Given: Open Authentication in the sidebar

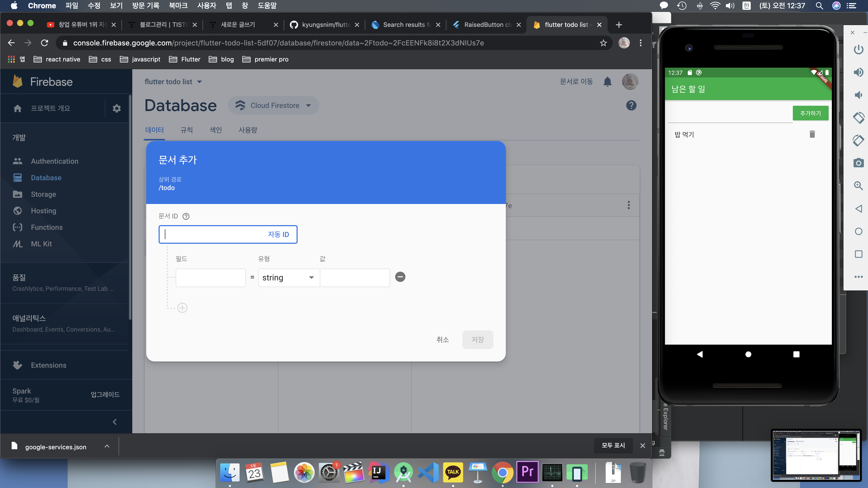Looking at the screenshot, I should point(55,161).
